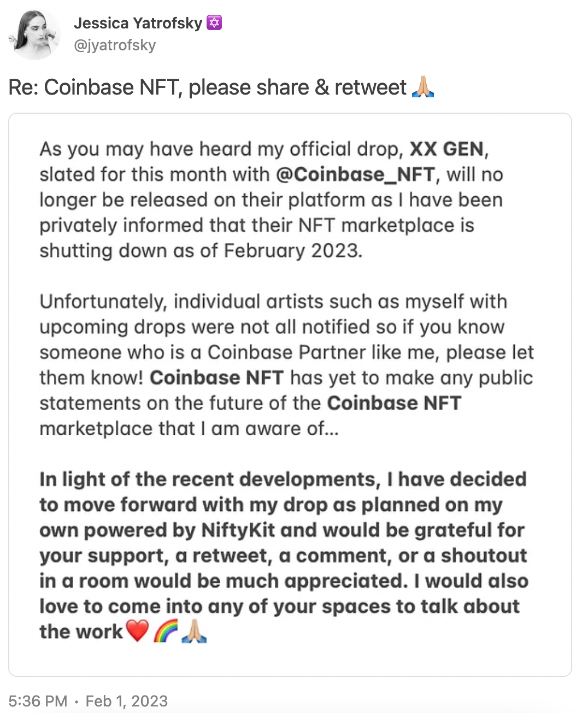The image size is (588, 713).
Task: Click the @Coinbase_NFT mention in the image
Action: (355, 174)
